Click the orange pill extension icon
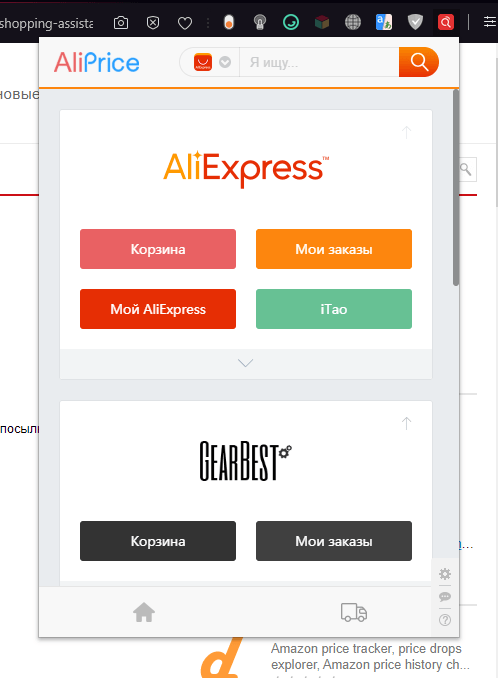 click(x=229, y=22)
